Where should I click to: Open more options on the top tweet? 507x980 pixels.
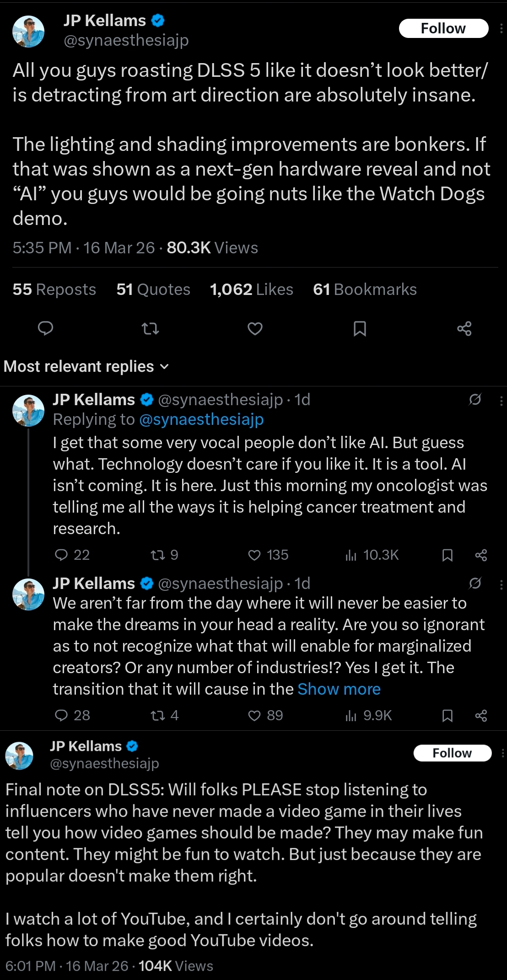coord(501,28)
